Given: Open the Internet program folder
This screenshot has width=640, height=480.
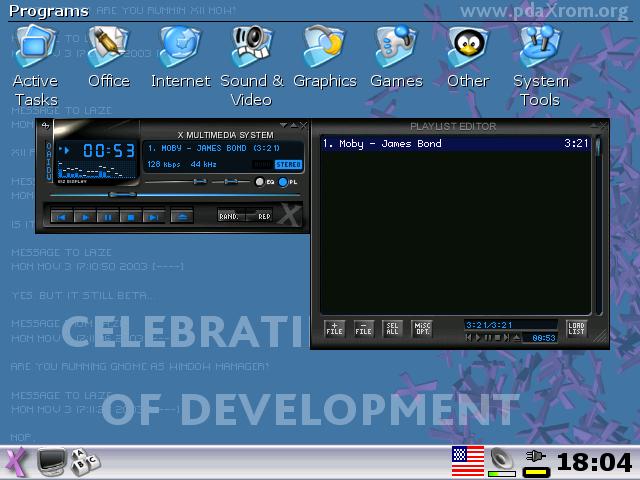Looking at the screenshot, I should click(180, 56).
